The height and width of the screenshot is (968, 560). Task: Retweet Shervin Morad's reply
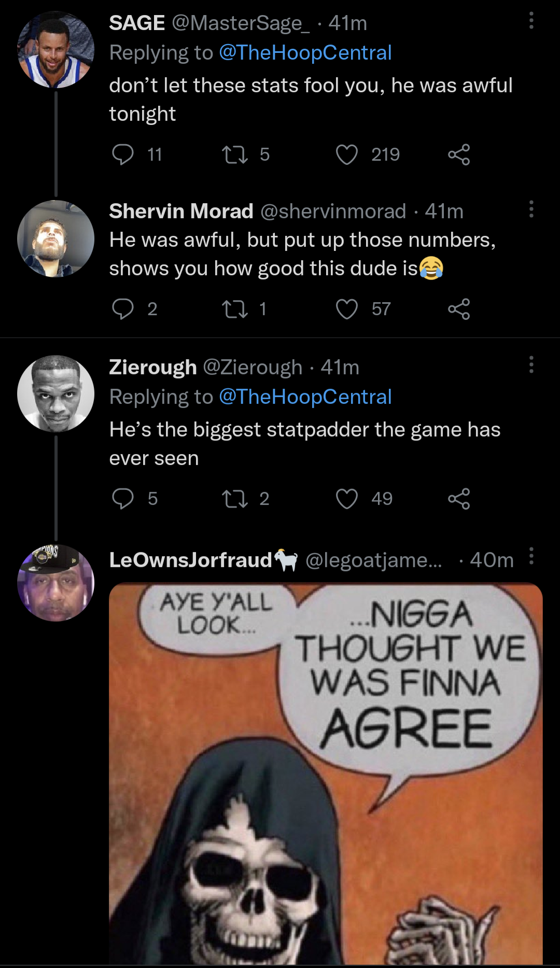[235, 309]
